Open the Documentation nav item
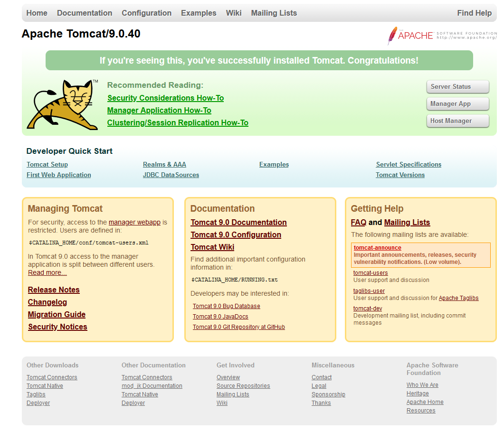This screenshot has width=504, height=431. [85, 13]
